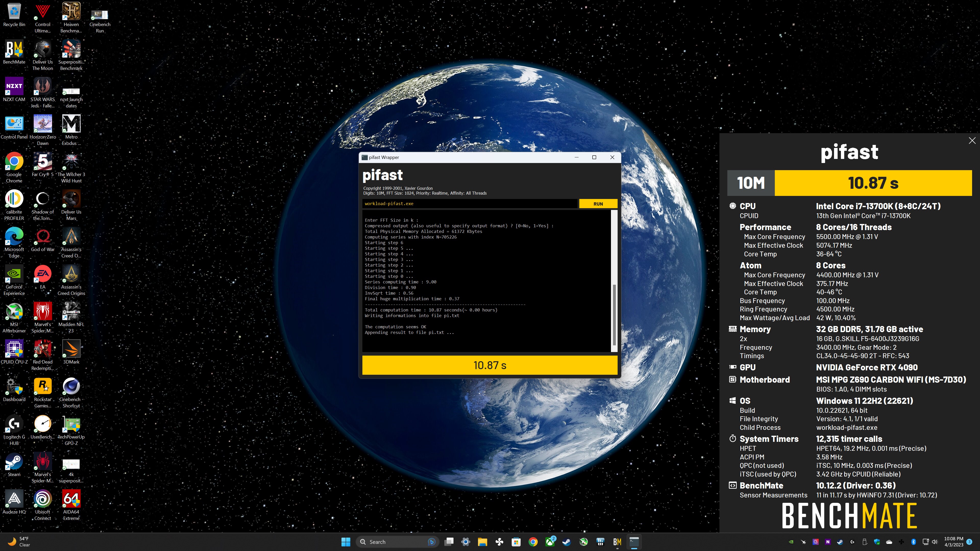Open calibrite PROFILER desktop icon
The height and width of the screenshot is (551, 980).
[14, 205]
